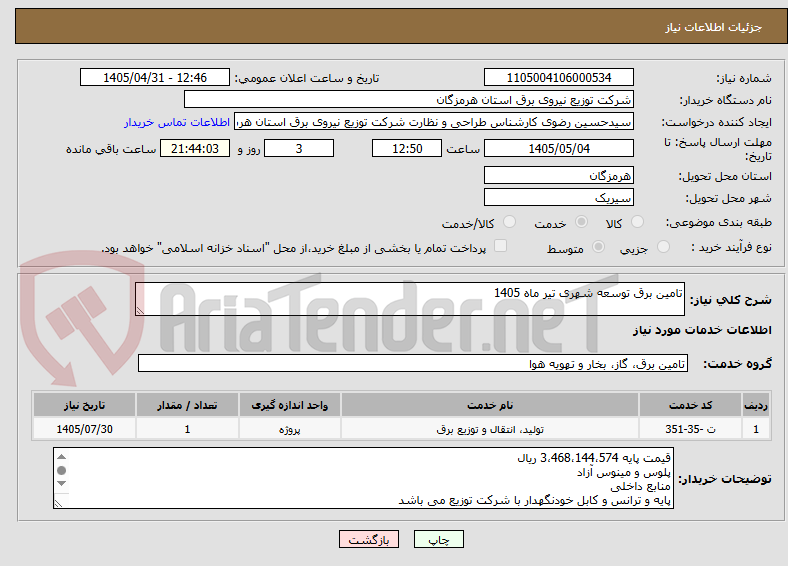The width and height of the screenshot is (788, 566).
Task: Click the buyer notes scroll up arrow
Action: point(61,457)
